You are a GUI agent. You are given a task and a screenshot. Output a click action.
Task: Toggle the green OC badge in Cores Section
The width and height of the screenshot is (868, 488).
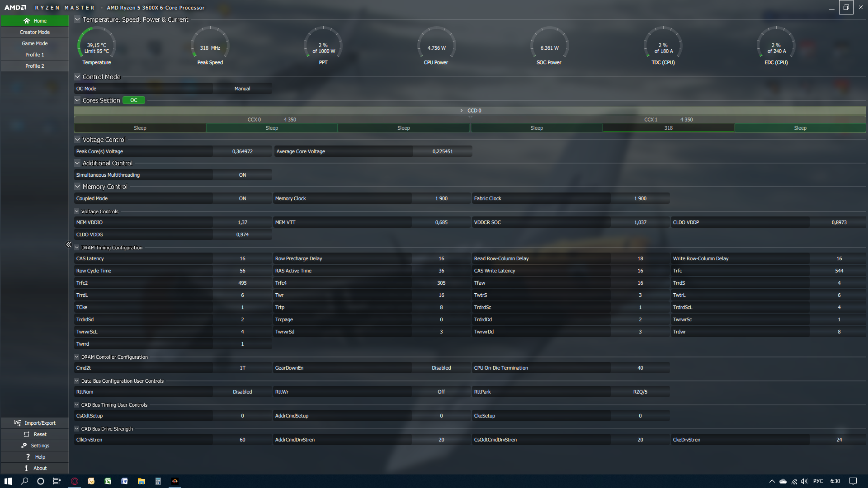point(134,100)
